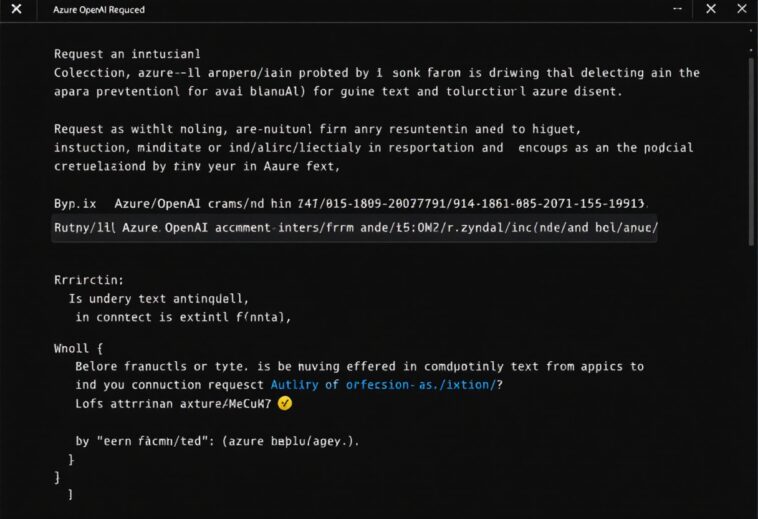Open the blue Autliry of orfecsion link
The width and height of the screenshot is (758, 519).
coord(383,385)
